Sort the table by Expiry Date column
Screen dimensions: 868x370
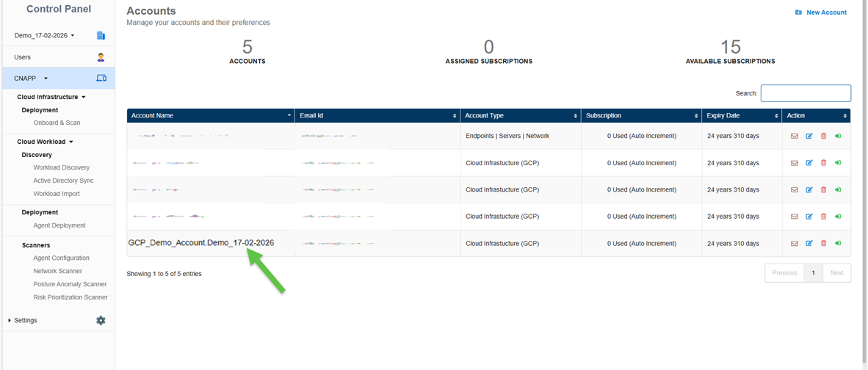tap(741, 116)
